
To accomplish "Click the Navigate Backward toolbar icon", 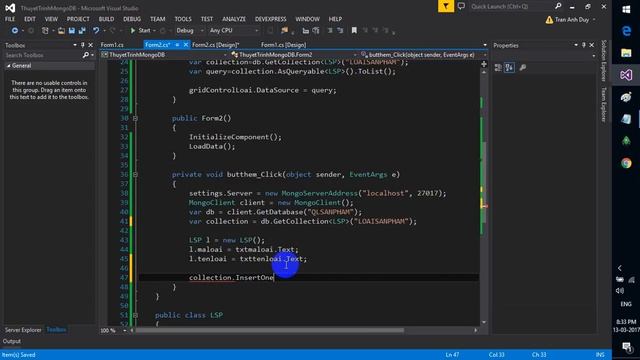I will coord(14,31).
